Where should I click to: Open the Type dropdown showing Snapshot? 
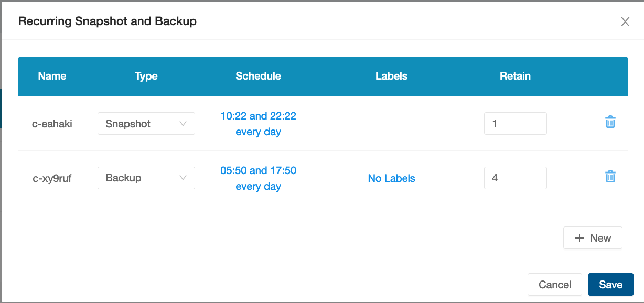click(x=146, y=123)
